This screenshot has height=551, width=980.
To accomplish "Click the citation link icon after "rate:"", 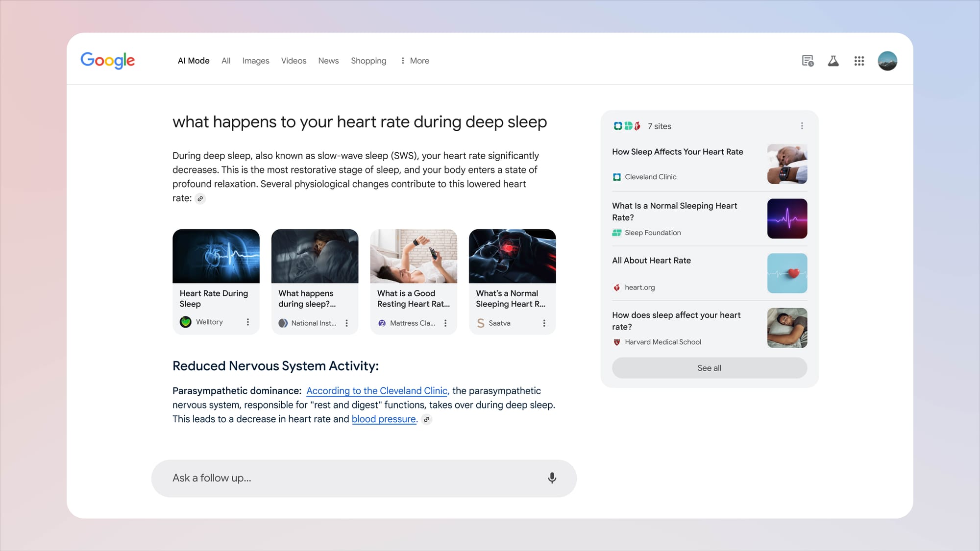I will point(200,198).
